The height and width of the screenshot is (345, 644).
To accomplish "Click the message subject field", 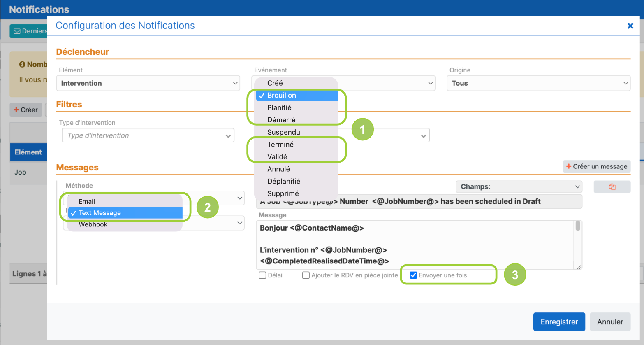I will [419, 202].
